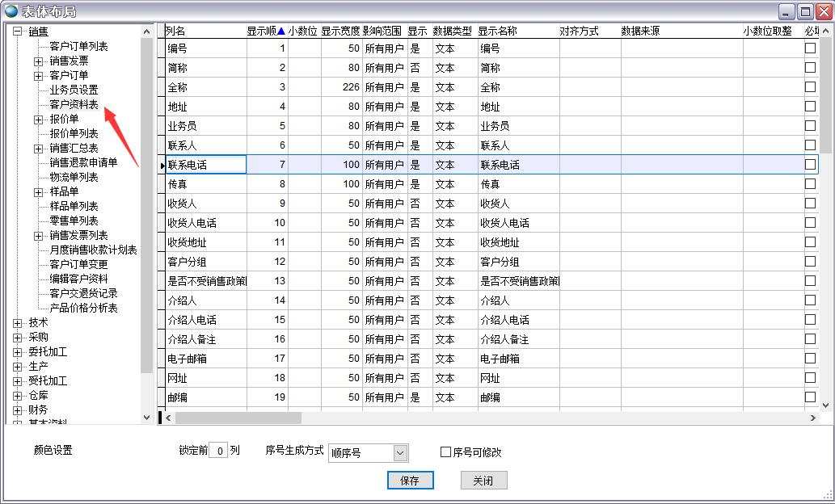Select 客户资料表 in the tree

pyautogui.click(x=74, y=105)
